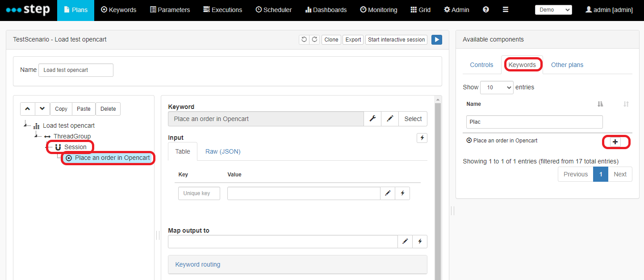Viewport: 644px width, 280px height.
Task: Click the lightning dynamic input icon beside Input
Action: [x=422, y=138]
